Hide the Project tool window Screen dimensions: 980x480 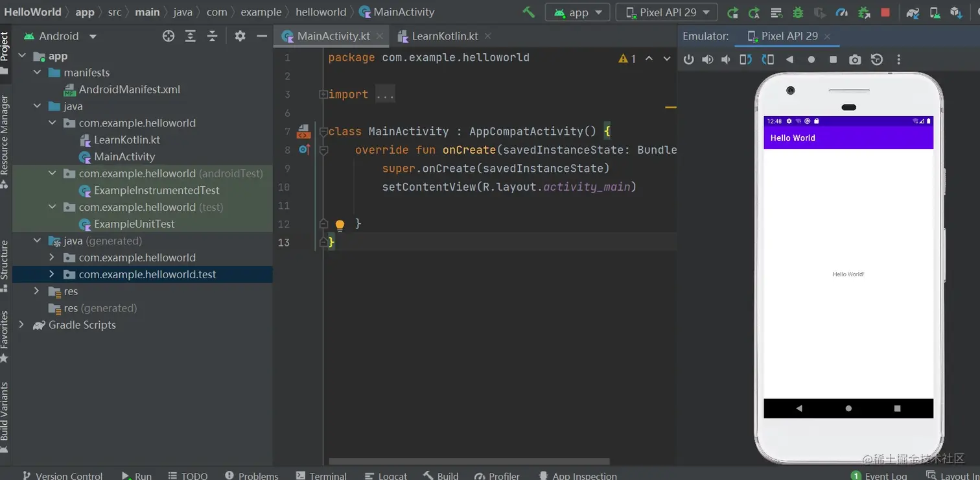tap(262, 36)
